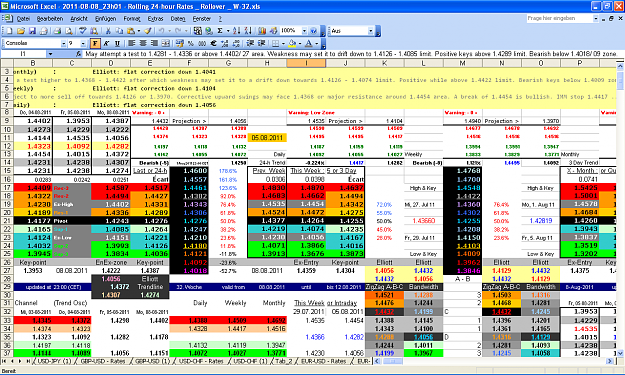This screenshot has width=625, height=375.
Task: Insert AutoSum with the sigma icon
Action: [x=220, y=31]
